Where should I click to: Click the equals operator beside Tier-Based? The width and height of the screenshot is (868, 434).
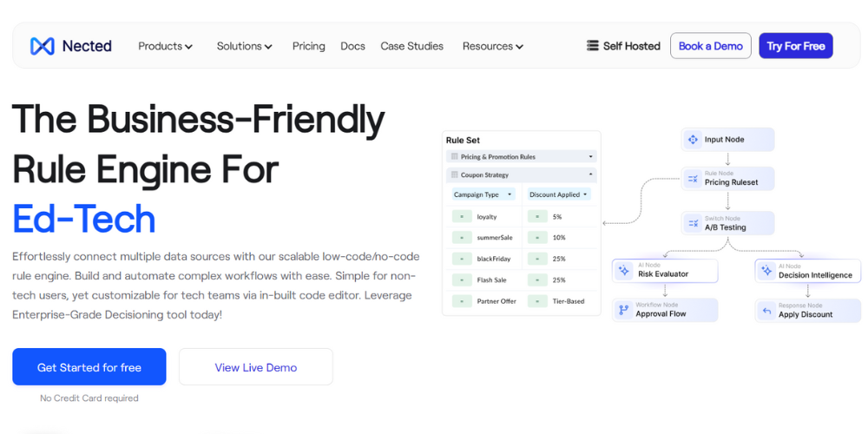(537, 301)
